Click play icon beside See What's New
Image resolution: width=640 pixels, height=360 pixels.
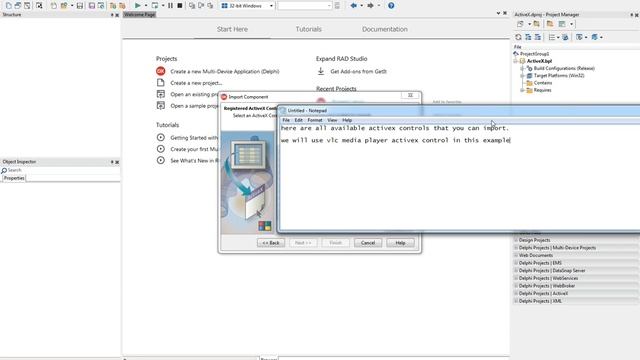(x=160, y=160)
